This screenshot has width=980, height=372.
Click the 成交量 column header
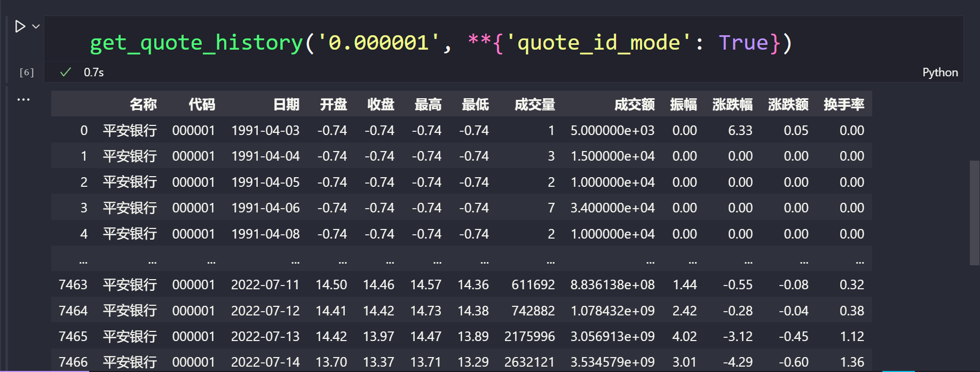pos(535,105)
